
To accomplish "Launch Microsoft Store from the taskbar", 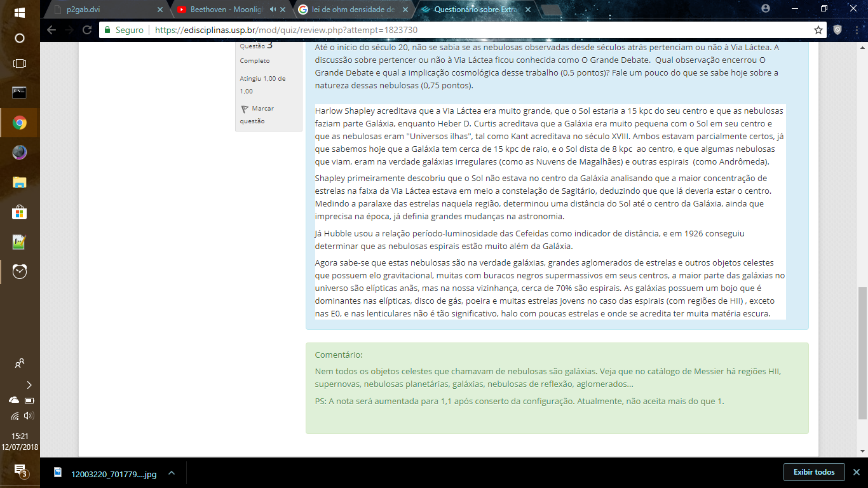I will pyautogui.click(x=20, y=212).
